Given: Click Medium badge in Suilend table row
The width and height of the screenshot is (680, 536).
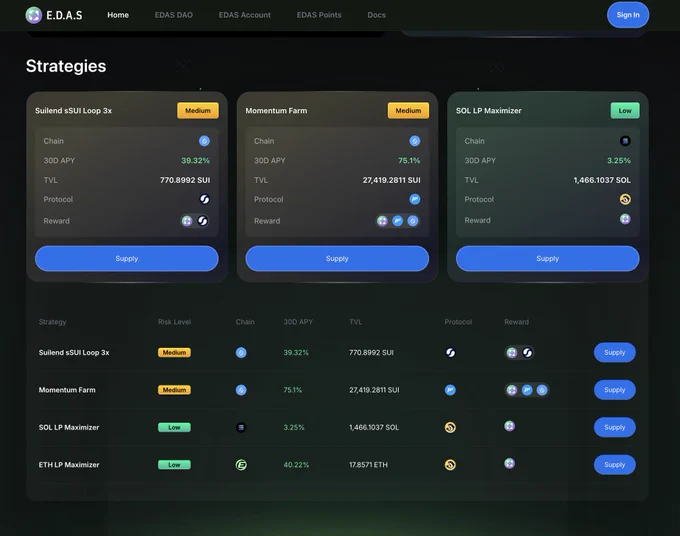Looking at the screenshot, I should [x=174, y=353].
